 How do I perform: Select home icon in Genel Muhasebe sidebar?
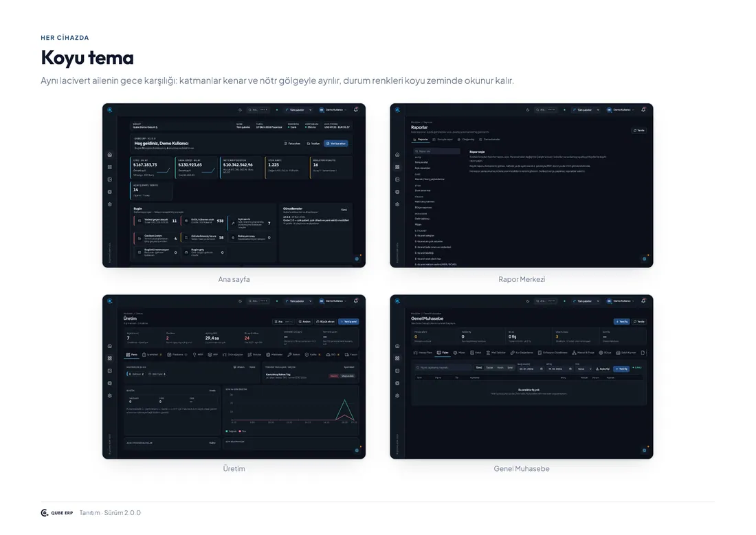click(x=397, y=346)
